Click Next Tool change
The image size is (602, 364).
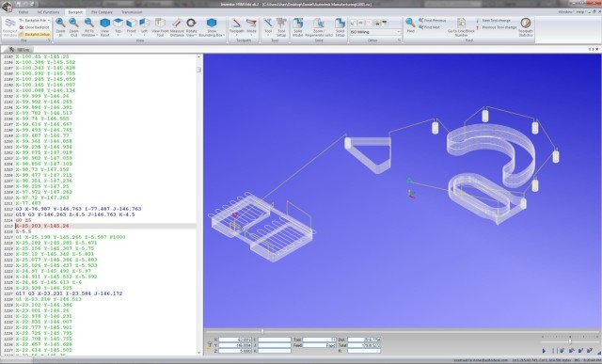[494, 21]
